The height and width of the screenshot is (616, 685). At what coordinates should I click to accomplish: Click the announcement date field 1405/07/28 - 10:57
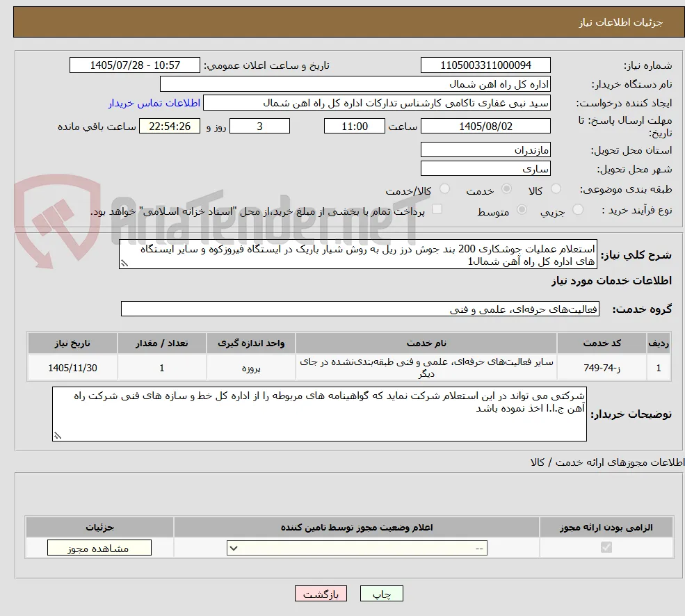click(x=134, y=65)
